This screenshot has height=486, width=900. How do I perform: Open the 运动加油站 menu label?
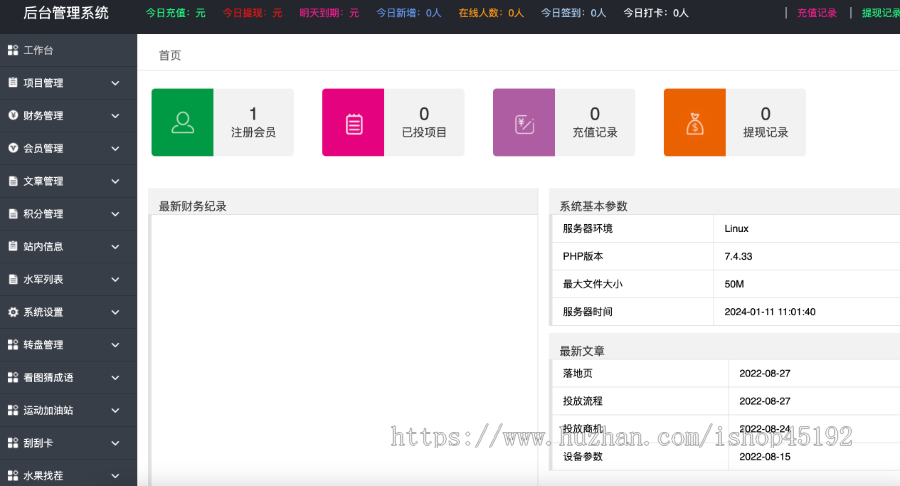tap(48, 410)
